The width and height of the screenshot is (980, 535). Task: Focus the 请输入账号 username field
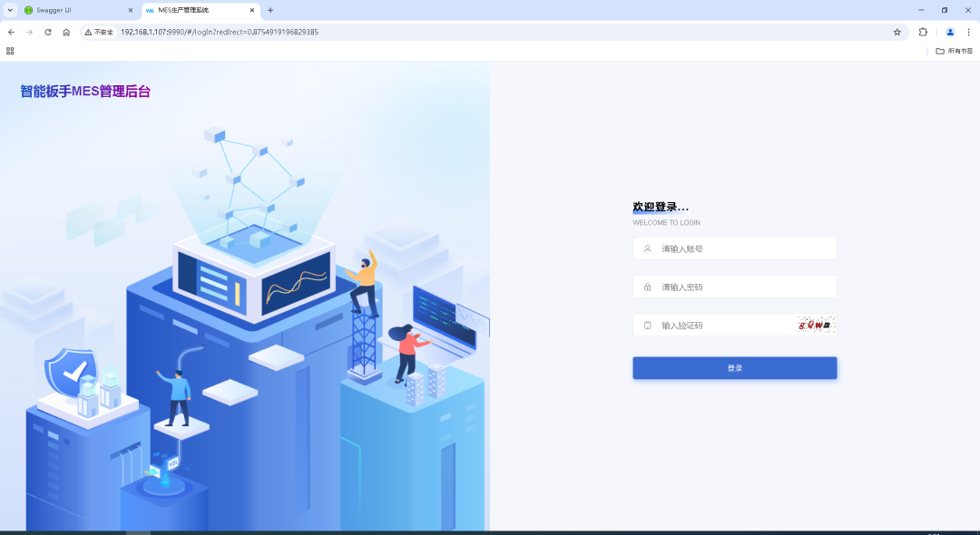[x=744, y=248]
